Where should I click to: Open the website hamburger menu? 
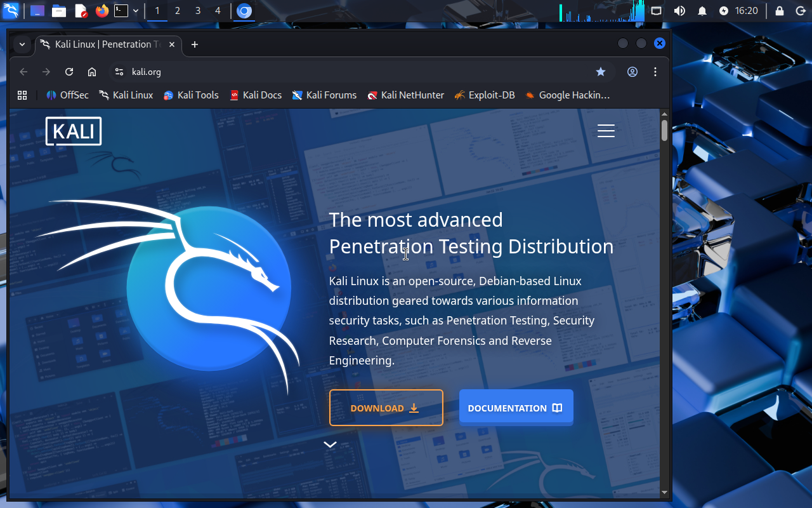tap(606, 131)
